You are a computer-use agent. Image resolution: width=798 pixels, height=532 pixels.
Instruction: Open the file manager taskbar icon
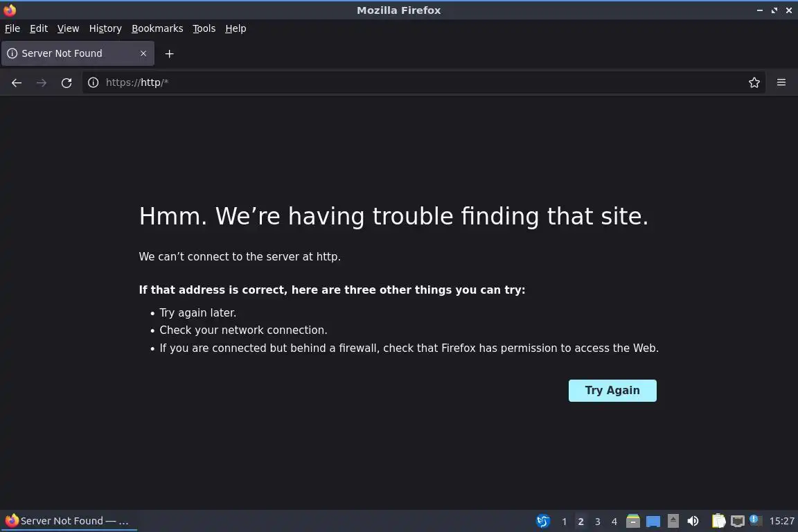(x=632, y=521)
